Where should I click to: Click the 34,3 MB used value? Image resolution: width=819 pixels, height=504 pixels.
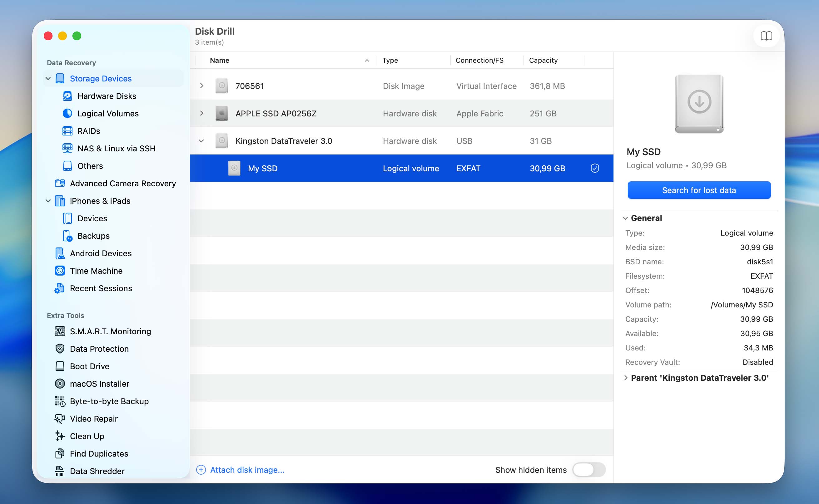click(758, 348)
